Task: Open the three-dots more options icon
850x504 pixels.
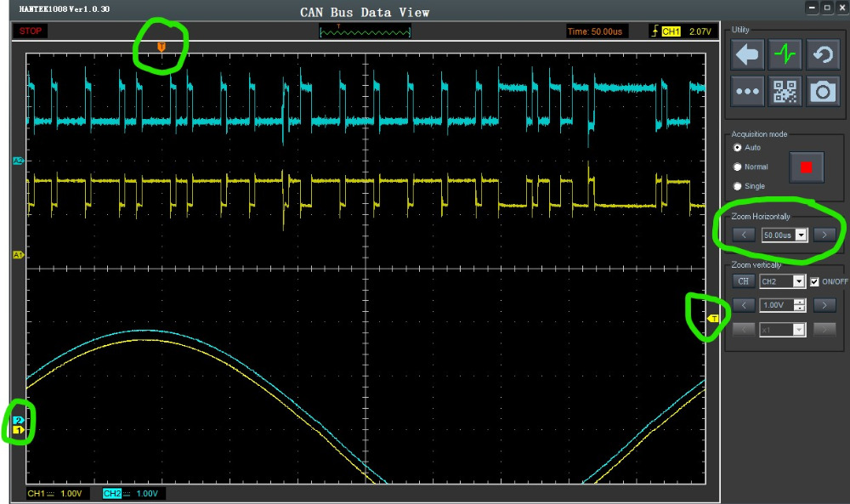Action: pos(747,92)
